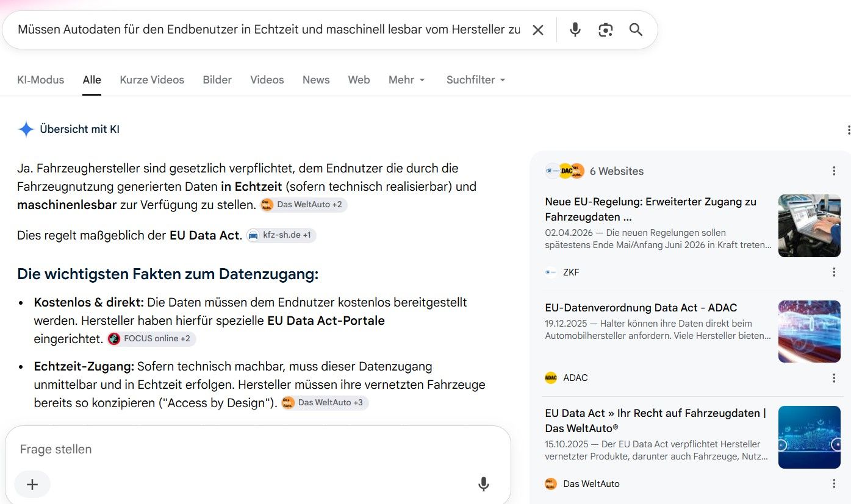Image resolution: width=851 pixels, height=504 pixels.
Task: Open Neue EU-Regelung Fahrzeugdaten article link
Action: 651,209
